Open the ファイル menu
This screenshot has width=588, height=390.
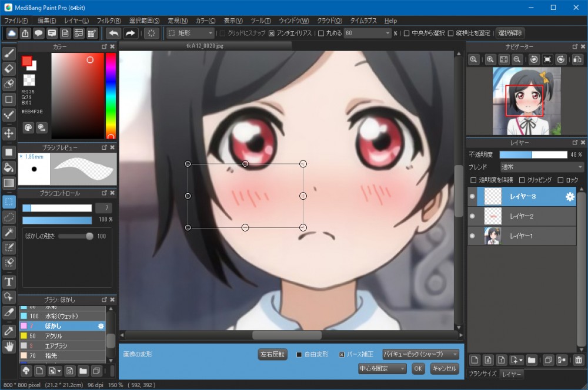(16, 21)
